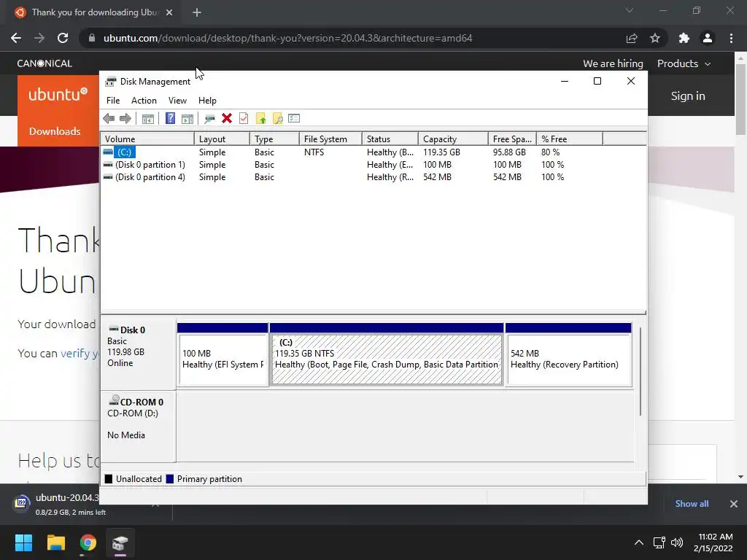Click the Properties checkmark page toolbar icon

(x=244, y=119)
